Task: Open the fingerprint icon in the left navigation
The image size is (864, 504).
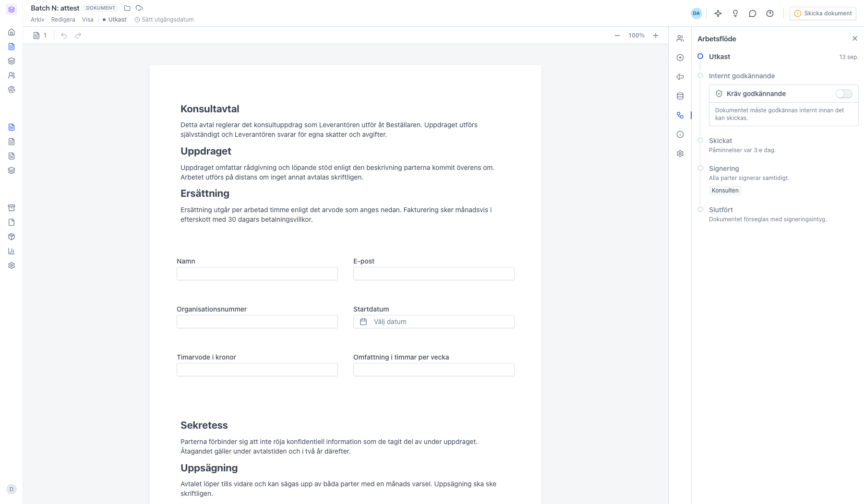Action: tap(12, 90)
